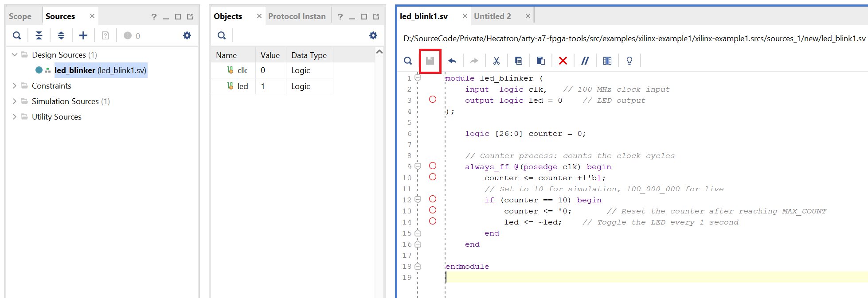The width and height of the screenshot is (868, 298).
Task: Place cursor on the endmodule line
Action: 467,267
